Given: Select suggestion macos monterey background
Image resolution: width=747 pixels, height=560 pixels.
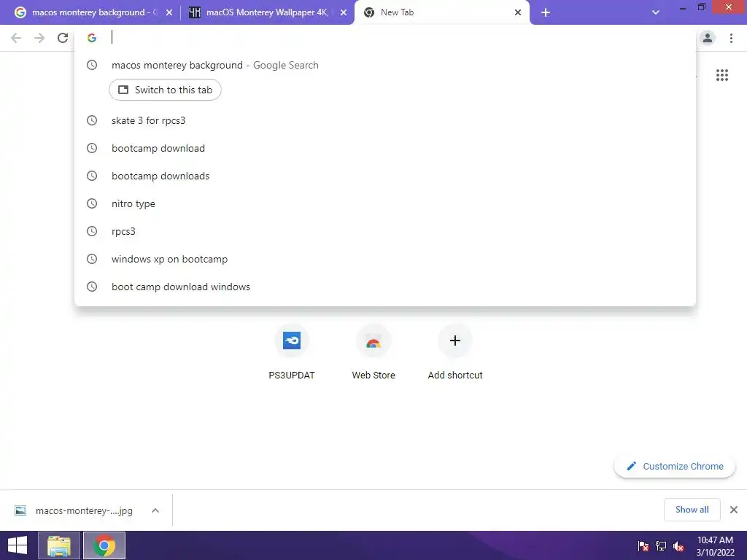Looking at the screenshot, I should pos(385,65).
